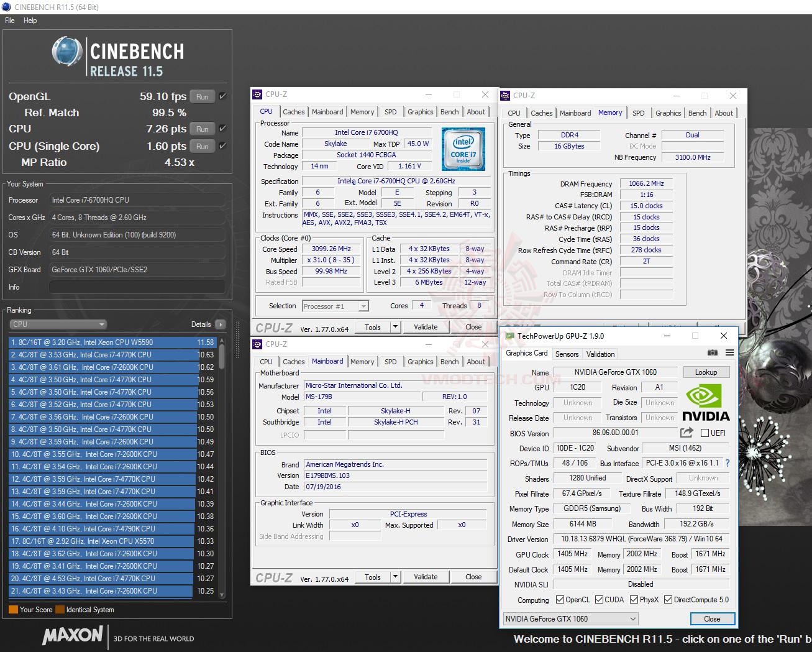Click the Cinebench Release 11.5 logo
Viewport: 812px width, 652px height.
[x=118, y=57]
